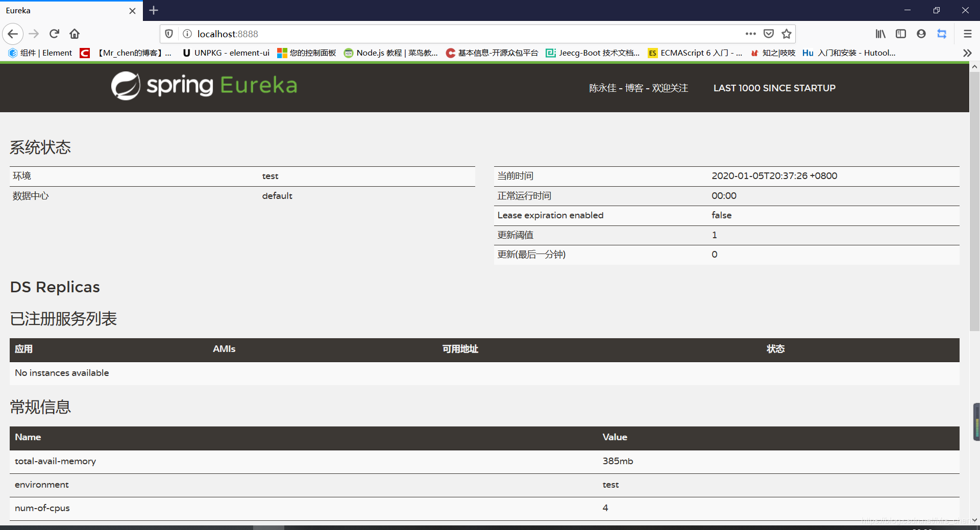Image resolution: width=980 pixels, height=530 pixels.
Task: Reload the Eureka page
Action: pyautogui.click(x=54, y=34)
